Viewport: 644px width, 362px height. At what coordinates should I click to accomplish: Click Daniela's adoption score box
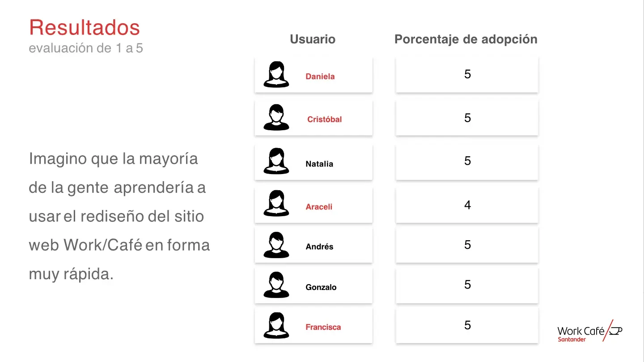(x=467, y=75)
